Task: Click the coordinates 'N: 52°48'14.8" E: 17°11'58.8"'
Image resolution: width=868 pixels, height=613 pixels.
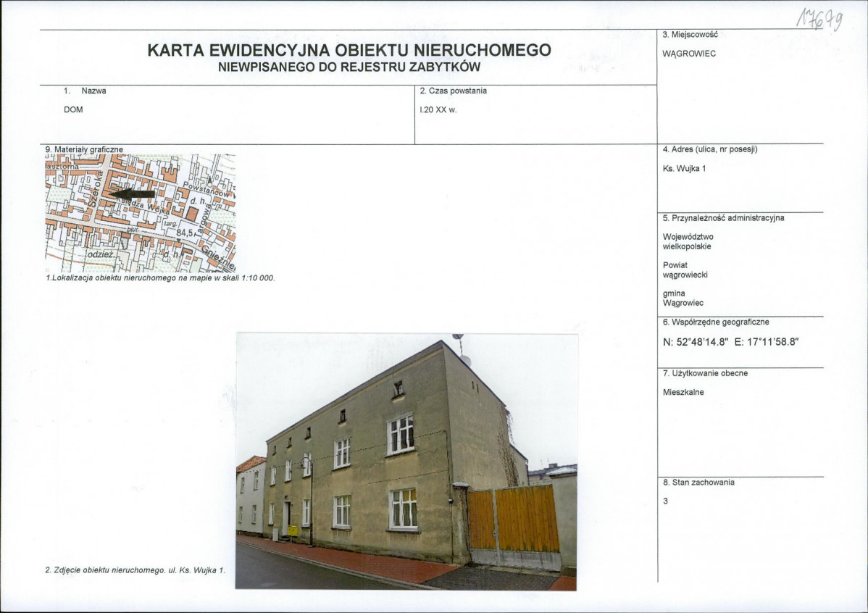Action: [x=731, y=342]
